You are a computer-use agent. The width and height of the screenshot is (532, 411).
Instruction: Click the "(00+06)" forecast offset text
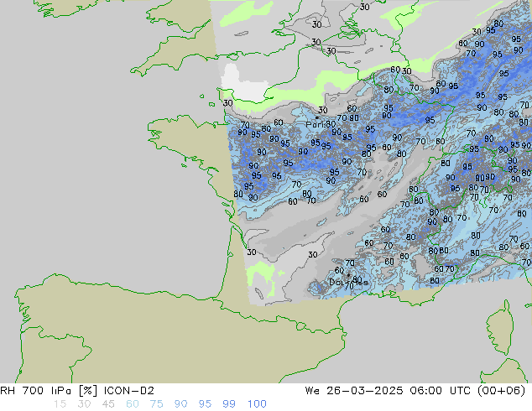point(502,391)
